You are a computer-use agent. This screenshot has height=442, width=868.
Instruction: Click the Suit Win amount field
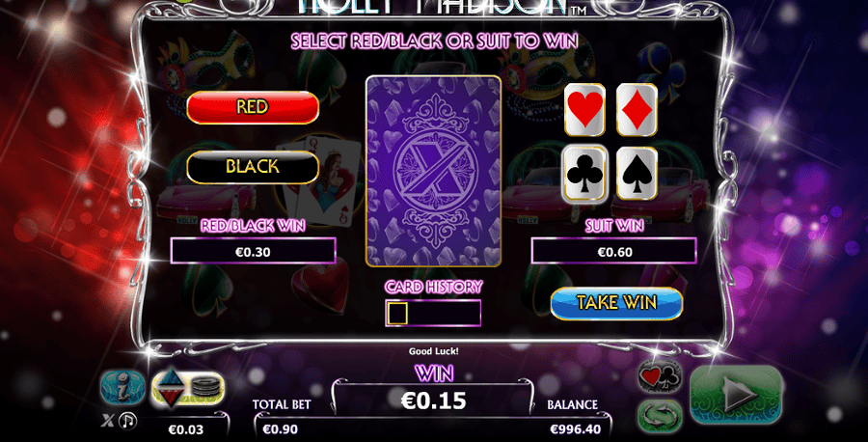(x=614, y=252)
